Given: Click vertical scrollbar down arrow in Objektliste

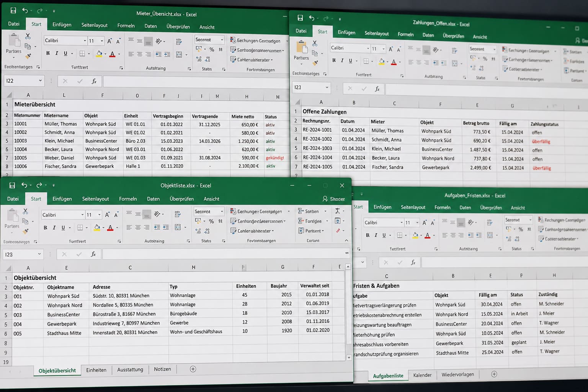Looking at the screenshot, I should coord(349,358).
